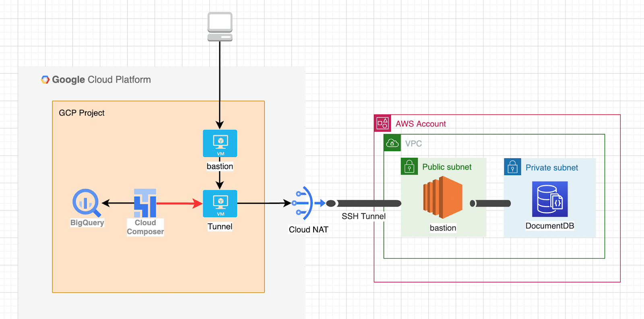The height and width of the screenshot is (319, 644).
Task: Select the "Cloud NAT" label
Action: (309, 230)
